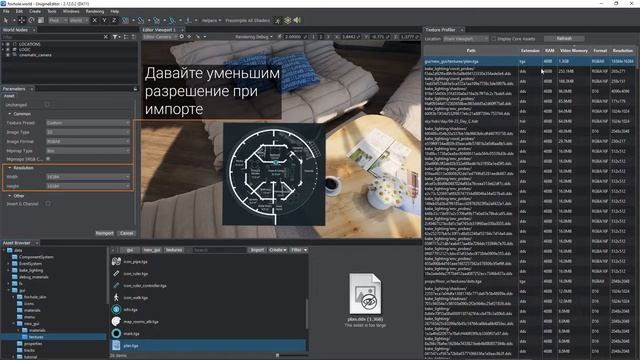
Task: Open the Windows menu
Action: click(71, 11)
